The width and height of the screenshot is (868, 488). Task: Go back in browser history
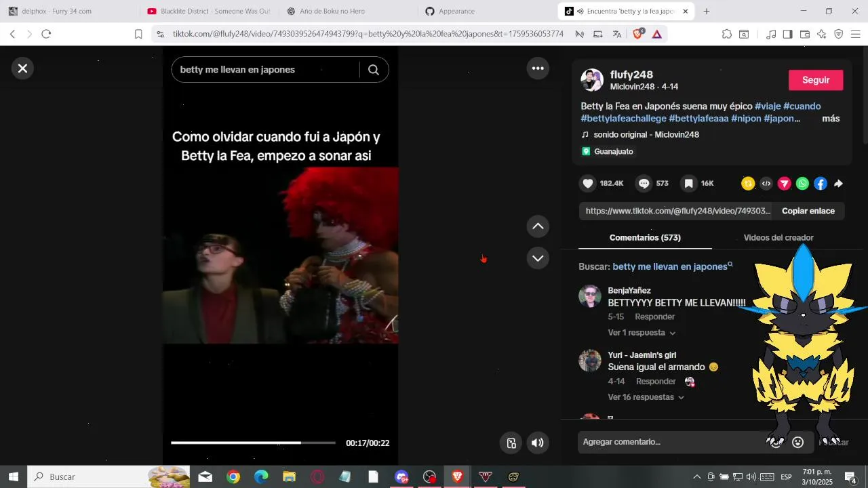pyautogui.click(x=12, y=34)
